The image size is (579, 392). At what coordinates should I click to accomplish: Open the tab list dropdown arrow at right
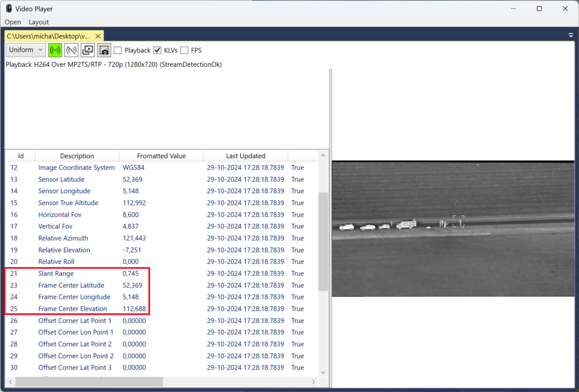click(571, 36)
